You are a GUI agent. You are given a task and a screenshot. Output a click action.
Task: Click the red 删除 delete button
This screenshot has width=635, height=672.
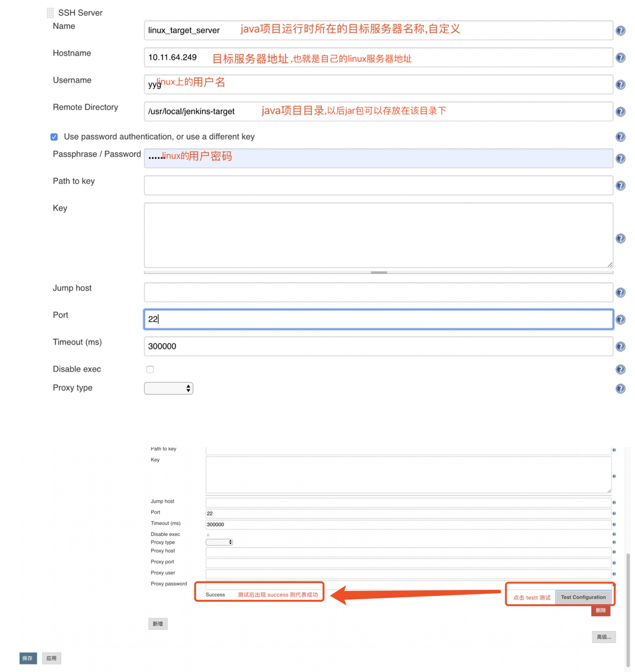(x=600, y=610)
